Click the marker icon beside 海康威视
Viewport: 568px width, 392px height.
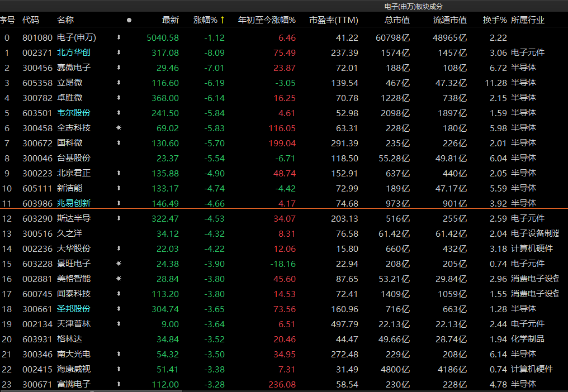tap(119, 369)
